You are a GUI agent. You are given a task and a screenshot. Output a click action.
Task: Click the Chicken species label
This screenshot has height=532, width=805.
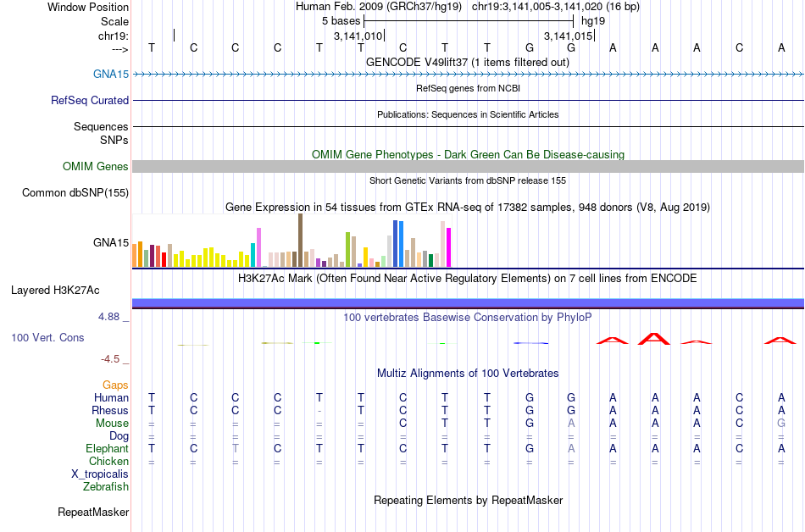tap(108, 461)
